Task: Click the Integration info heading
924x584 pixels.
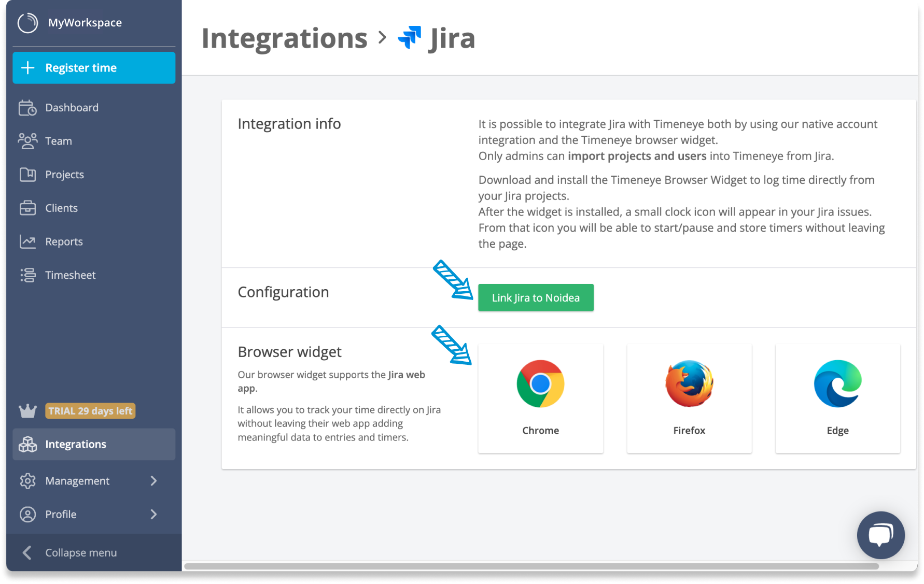Action: coord(289,124)
